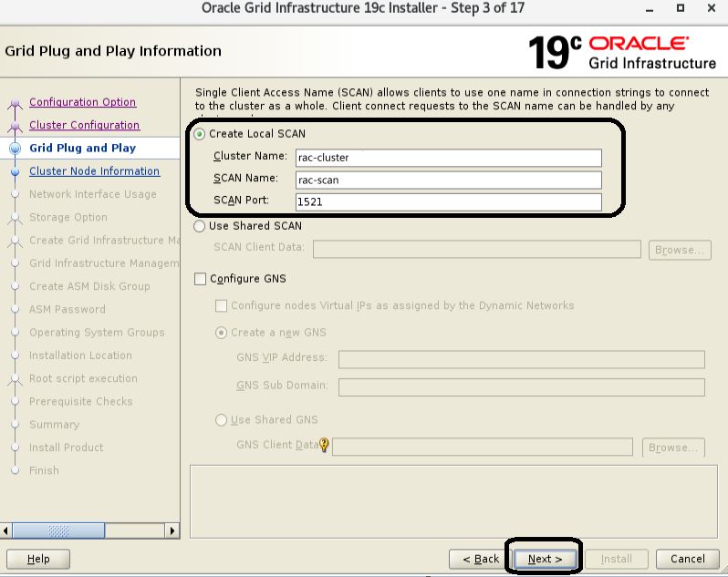Maximize the installer window
The width and height of the screenshot is (728, 577).
coord(680,8)
